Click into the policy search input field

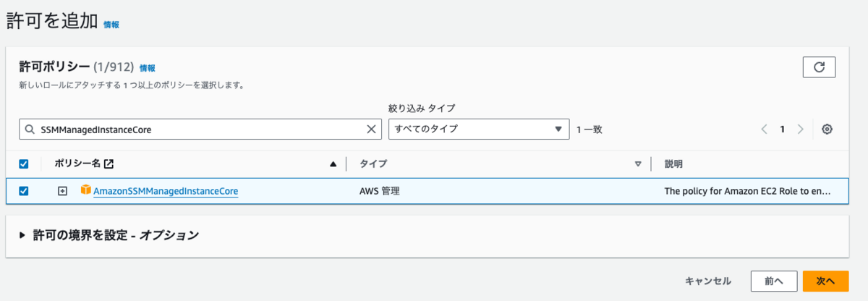[x=195, y=130]
